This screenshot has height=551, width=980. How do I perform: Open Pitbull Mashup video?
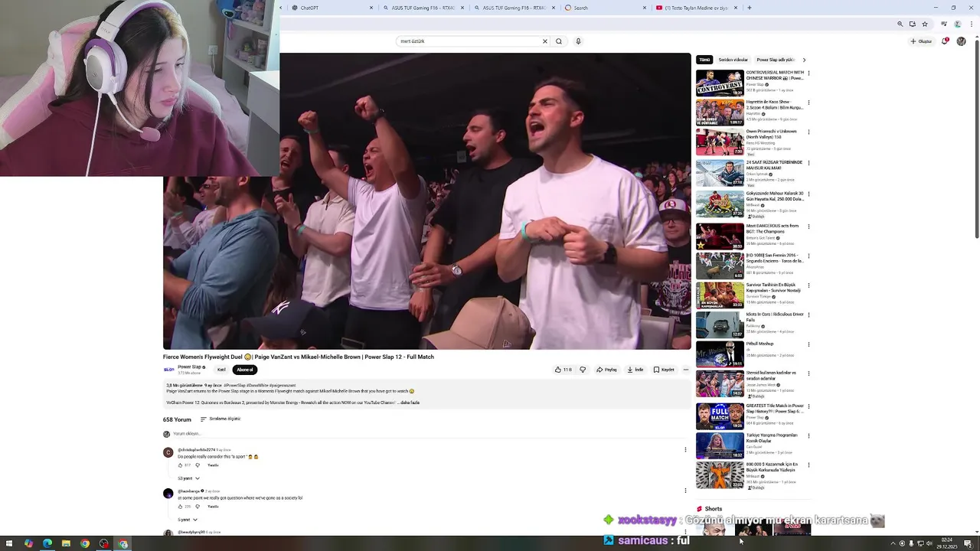pos(720,354)
